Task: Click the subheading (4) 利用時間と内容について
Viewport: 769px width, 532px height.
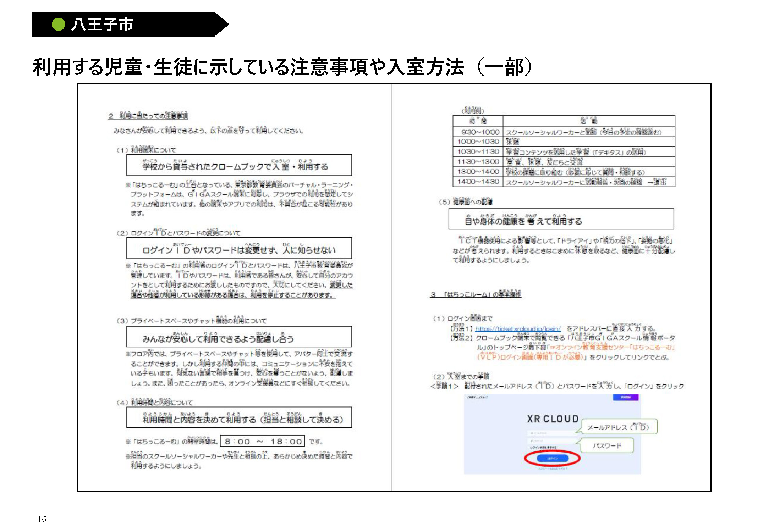Action: tap(155, 402)
